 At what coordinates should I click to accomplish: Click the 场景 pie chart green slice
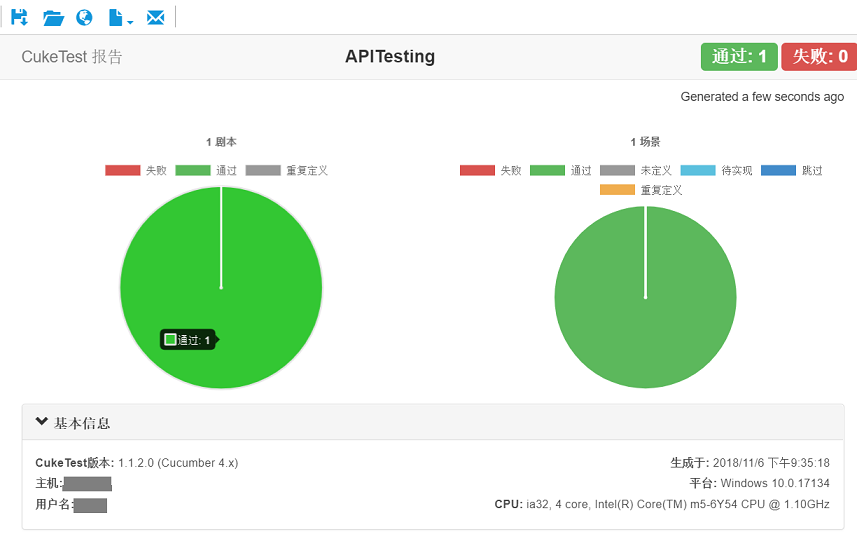645,330
